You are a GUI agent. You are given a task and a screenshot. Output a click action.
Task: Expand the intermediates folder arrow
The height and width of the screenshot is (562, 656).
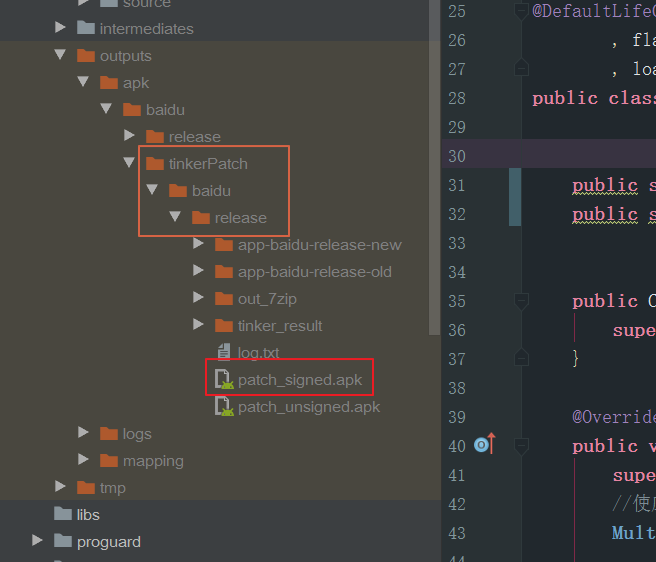point(61,29)
